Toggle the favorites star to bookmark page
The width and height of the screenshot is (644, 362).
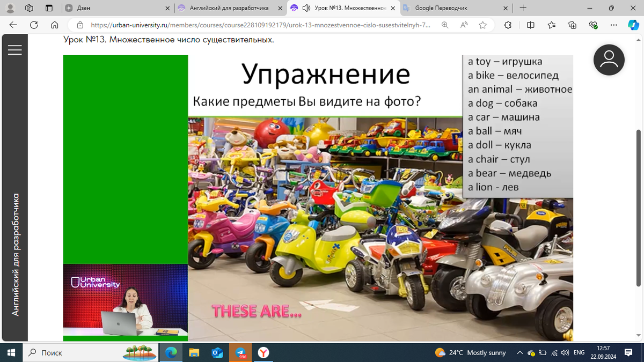(481, 25)
